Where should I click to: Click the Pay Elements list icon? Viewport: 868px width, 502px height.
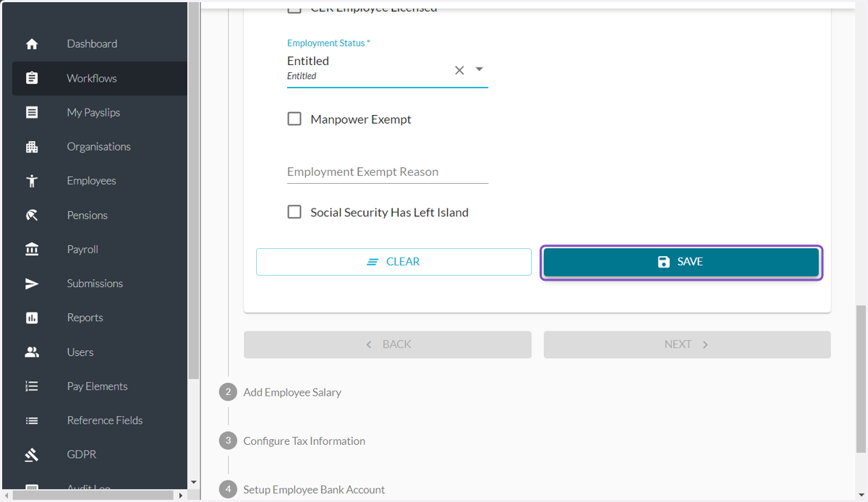pyautogui.click(x=32, y=386)
